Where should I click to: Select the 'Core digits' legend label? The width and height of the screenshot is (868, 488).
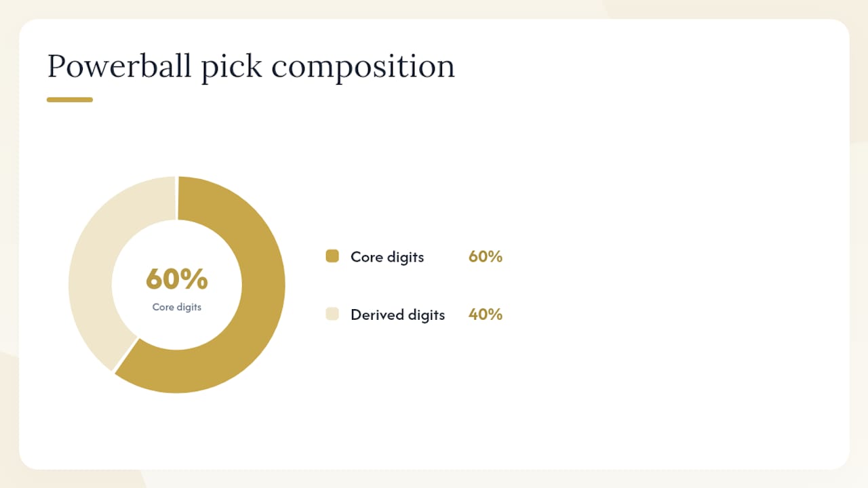[x=387, y=257]
